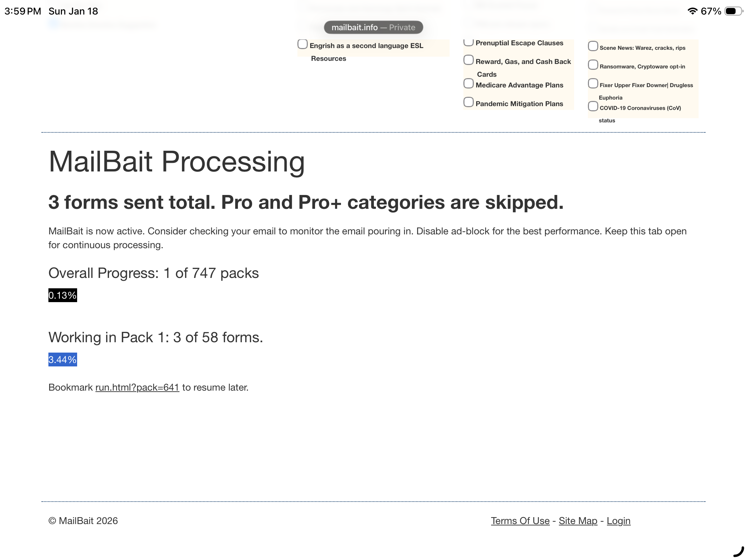
Task: Tap the battery indicator icon
Action: [x=734, y=11]
